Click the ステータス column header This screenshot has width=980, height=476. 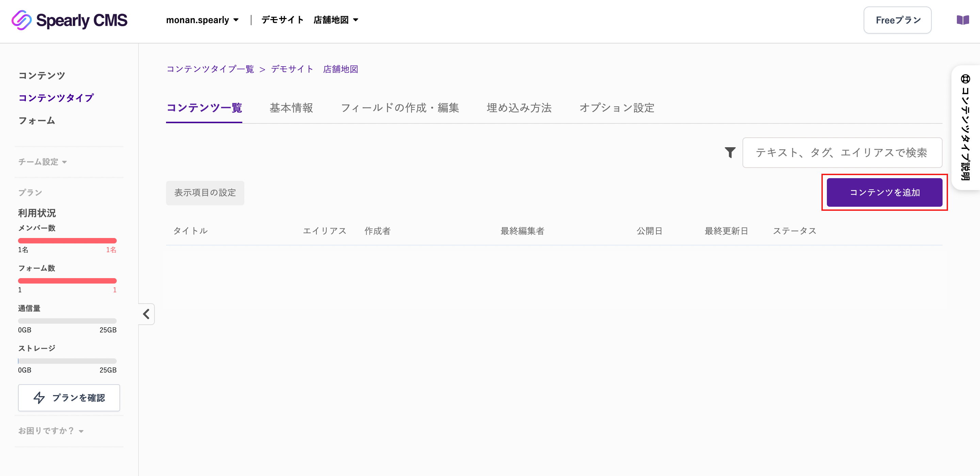pyautogui.click(x=795, y=231)
